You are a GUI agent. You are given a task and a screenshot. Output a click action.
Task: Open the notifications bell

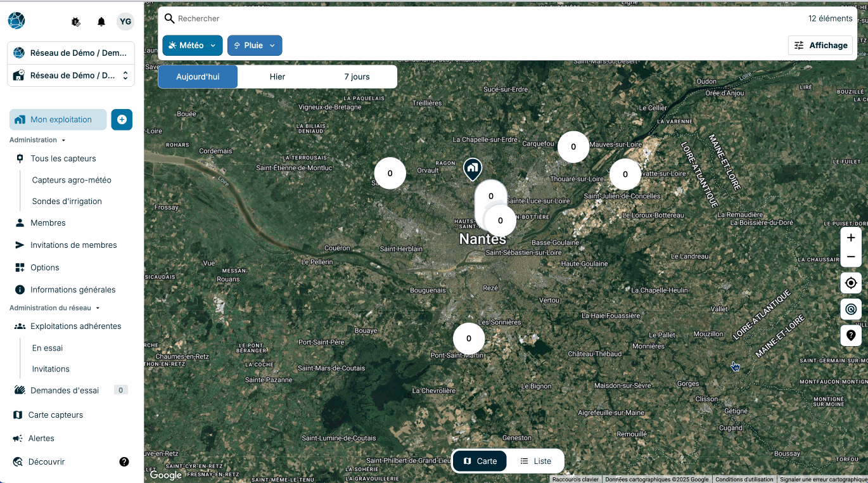click(x=101, y=22)
